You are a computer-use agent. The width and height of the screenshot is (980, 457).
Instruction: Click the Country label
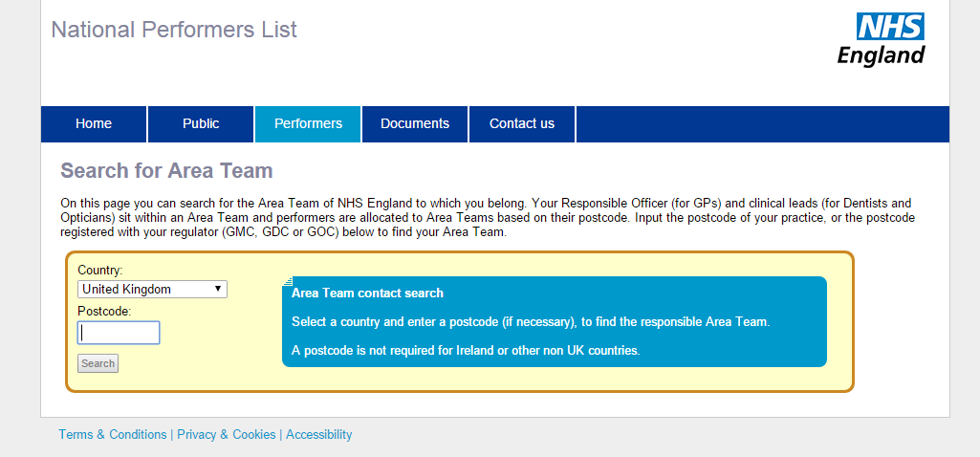coord(100,271)
